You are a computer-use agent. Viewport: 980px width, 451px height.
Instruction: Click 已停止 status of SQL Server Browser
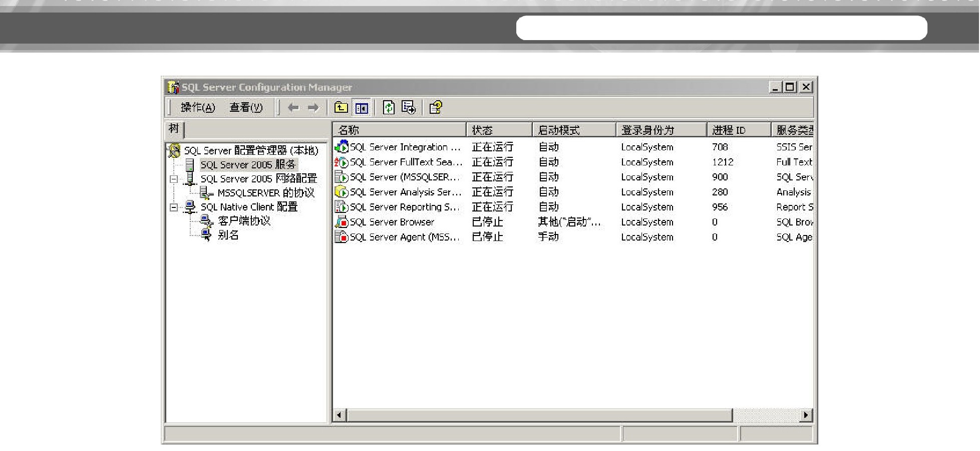pyautogui.click(x=488, y=222)
